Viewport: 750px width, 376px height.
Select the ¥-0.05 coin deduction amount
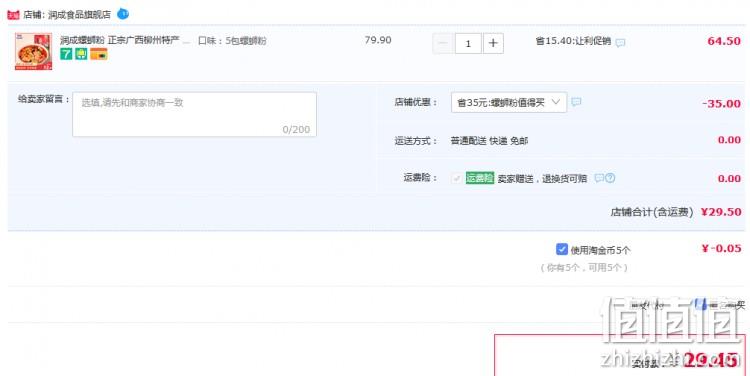pyautogui.click(x=721, y=248)
